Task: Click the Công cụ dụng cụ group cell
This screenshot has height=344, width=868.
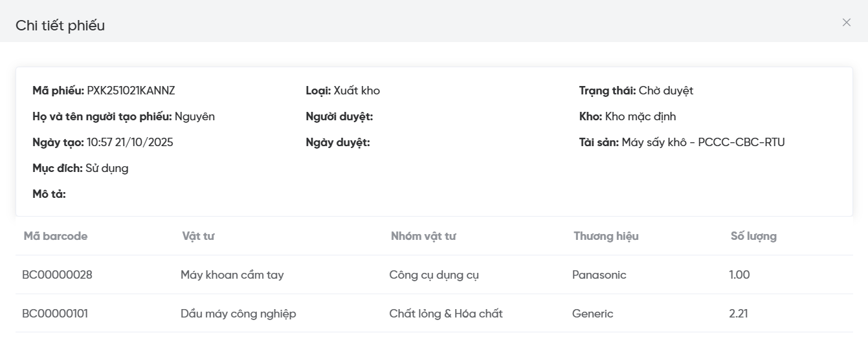Action: (x=434, y=275)
